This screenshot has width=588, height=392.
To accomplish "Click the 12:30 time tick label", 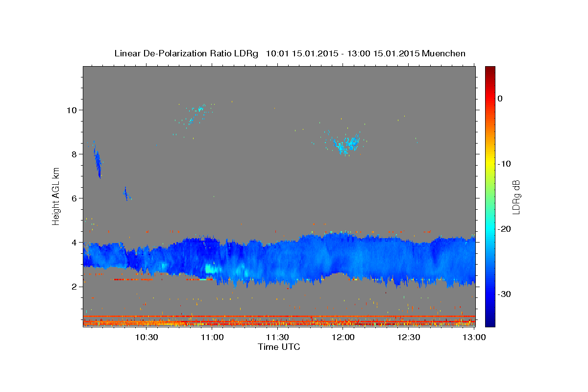I will pyautogui.click(x=409, y=337).
